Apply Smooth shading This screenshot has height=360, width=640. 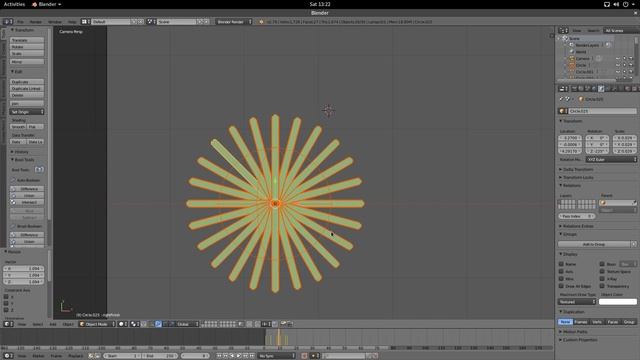click(18, 127)
